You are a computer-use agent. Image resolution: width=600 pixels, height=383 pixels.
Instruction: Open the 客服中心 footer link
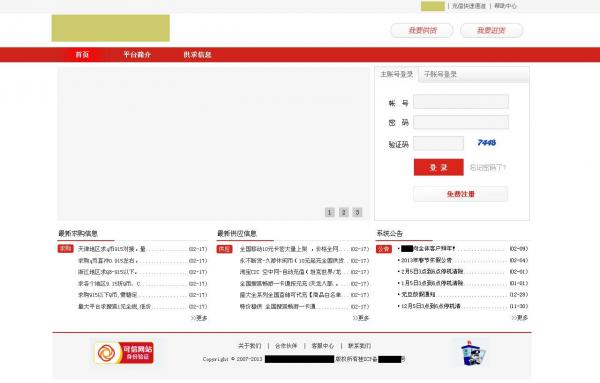click(323, 346)
